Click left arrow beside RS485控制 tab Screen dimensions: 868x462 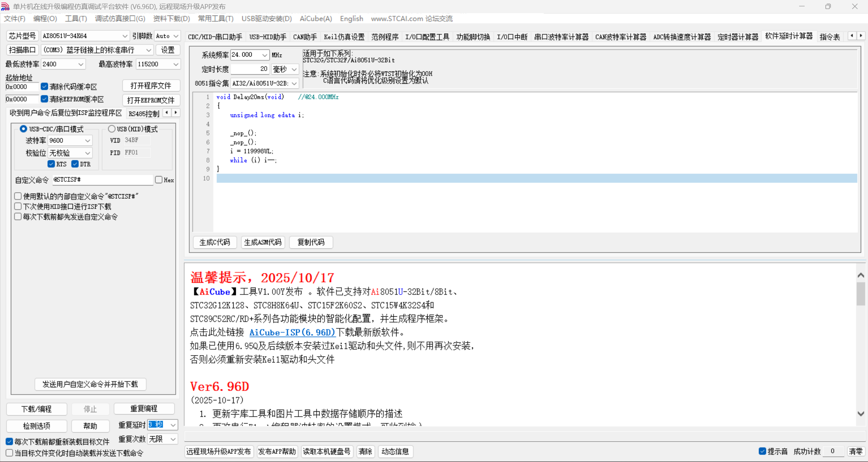coord(167,113)
